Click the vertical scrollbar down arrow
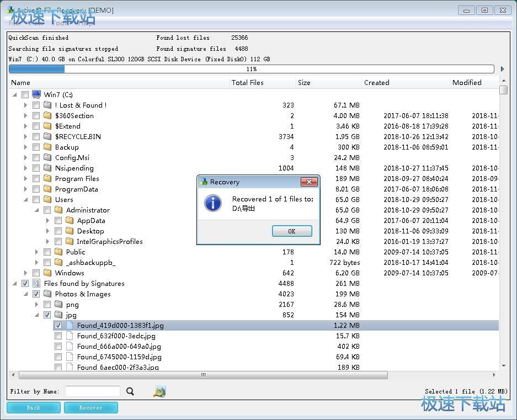Screen dimensions: 517x420 [503, 365]
